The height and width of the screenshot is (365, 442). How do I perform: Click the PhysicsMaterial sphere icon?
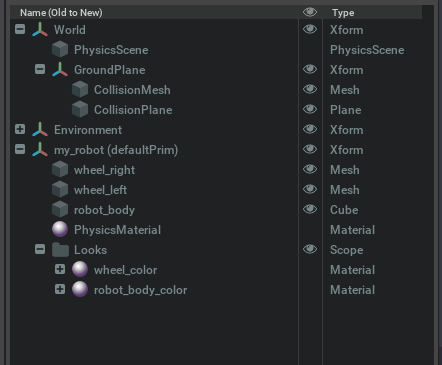coord(60,229)
